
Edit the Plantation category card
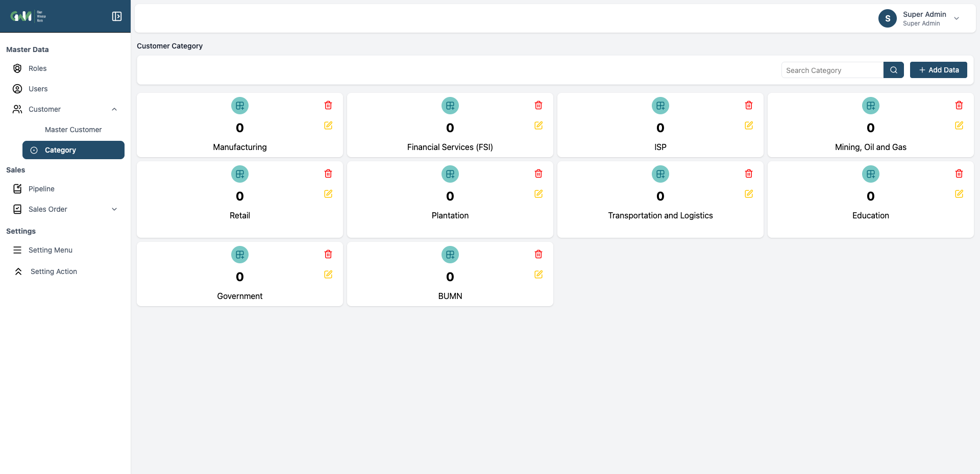point(538,194)
